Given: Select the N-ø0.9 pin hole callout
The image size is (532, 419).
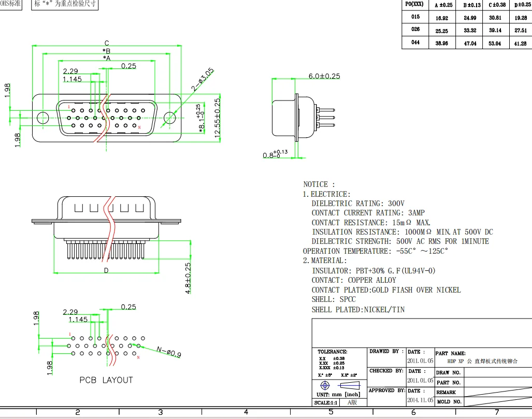Looking at the screenshot, I should tap(168, 353).
